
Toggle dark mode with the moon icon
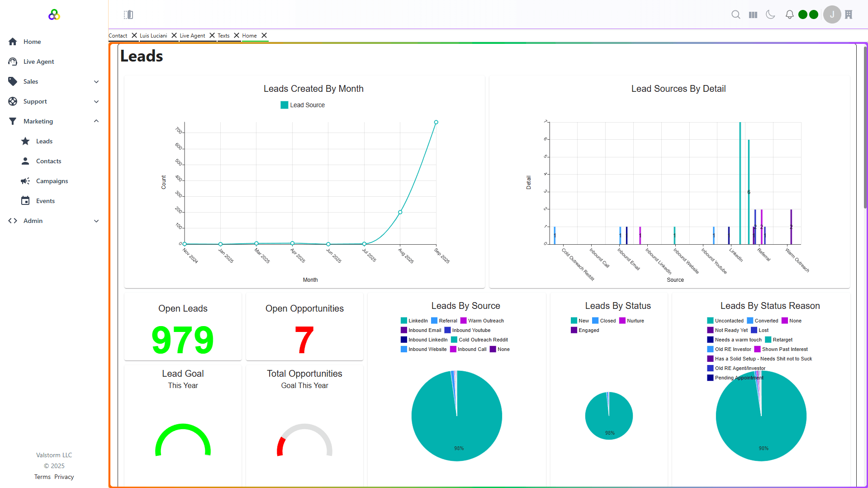click(x=770, y=14)
